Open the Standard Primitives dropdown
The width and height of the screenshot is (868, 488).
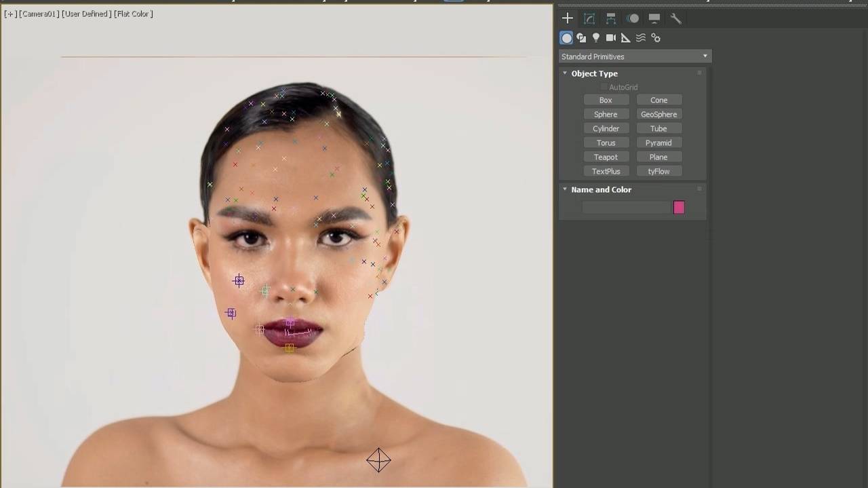tap(635, 56)
